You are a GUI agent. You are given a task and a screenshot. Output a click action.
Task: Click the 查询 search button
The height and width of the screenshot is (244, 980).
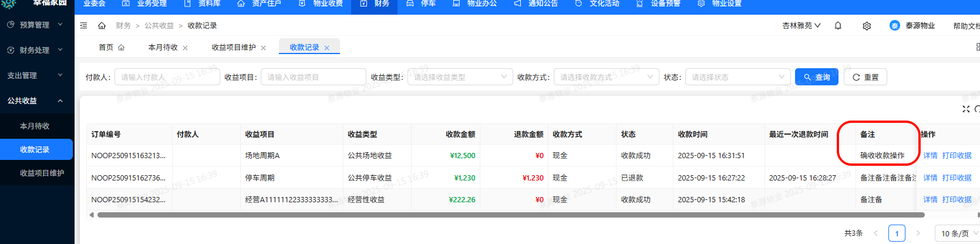pyautogui.click(x=816, y=77)
